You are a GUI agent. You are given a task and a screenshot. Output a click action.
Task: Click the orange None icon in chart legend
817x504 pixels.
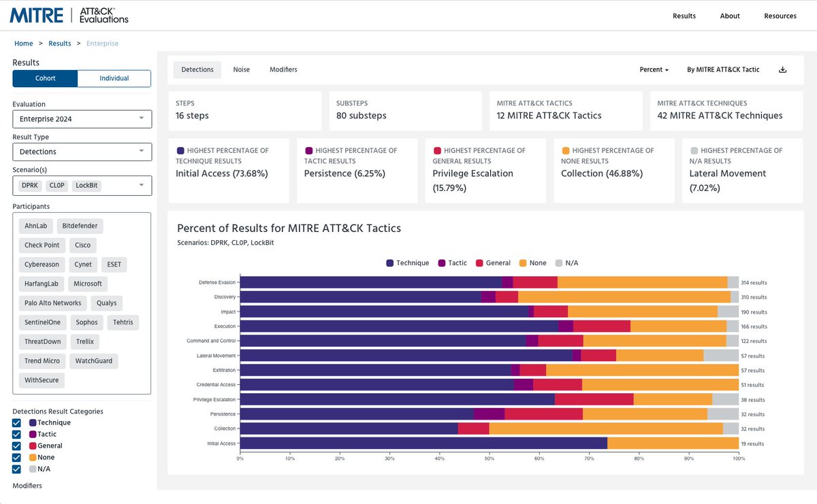(x=523, y=263)
